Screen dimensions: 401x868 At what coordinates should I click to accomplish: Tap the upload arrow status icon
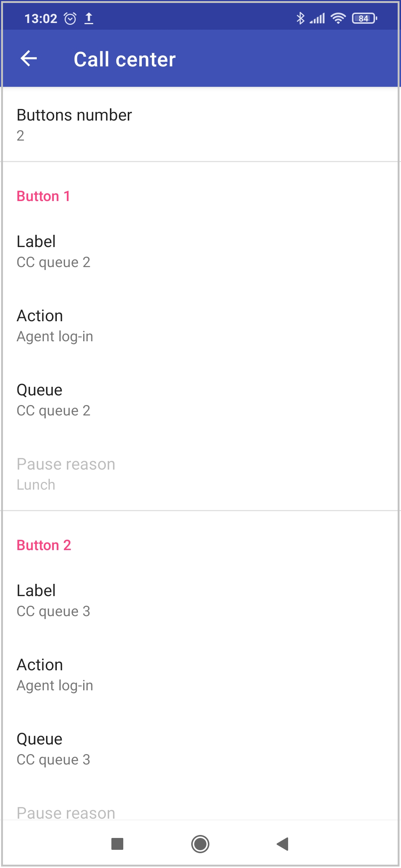click(89, 18)
